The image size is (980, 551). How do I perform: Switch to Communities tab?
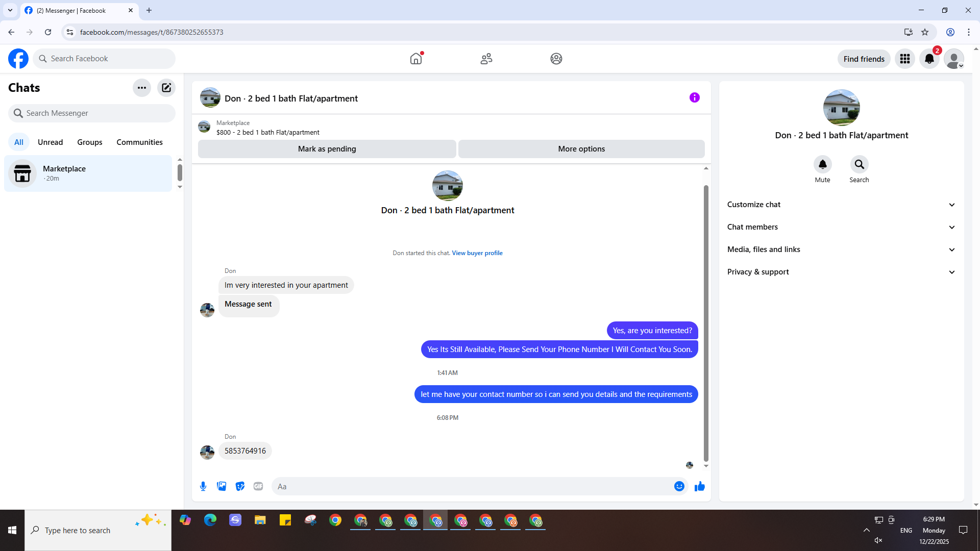click(x=139, y=142)
